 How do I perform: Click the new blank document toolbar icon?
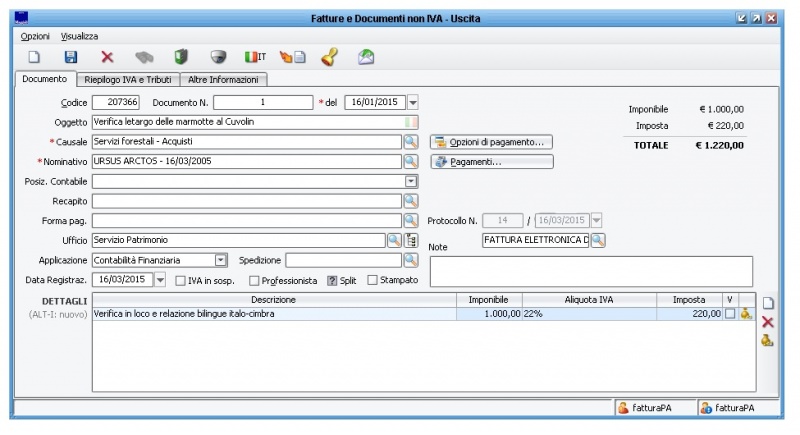[x=33, y=58]
